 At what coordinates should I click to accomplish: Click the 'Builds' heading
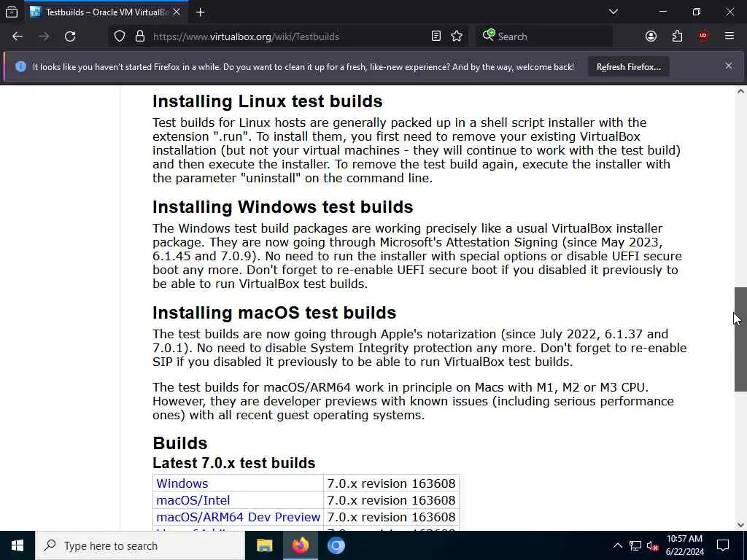(180, 443)
